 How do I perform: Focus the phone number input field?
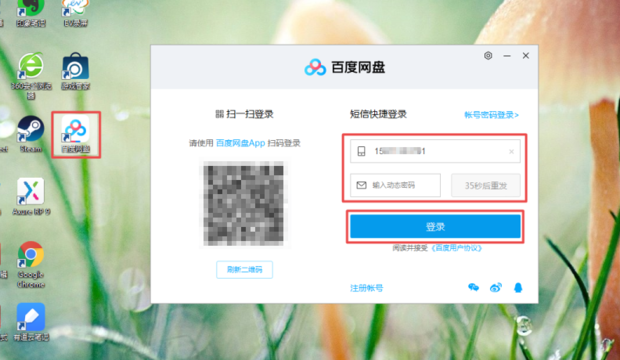tap(435, 151)
